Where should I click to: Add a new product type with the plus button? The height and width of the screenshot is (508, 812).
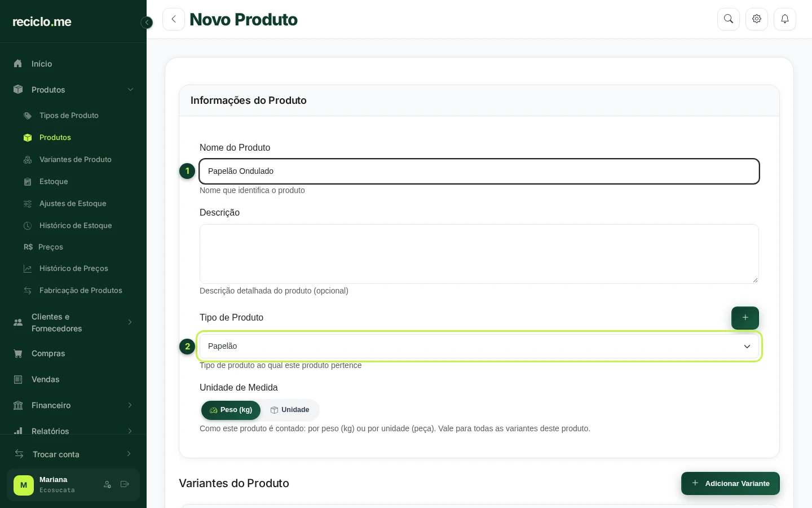click(745, 318)
